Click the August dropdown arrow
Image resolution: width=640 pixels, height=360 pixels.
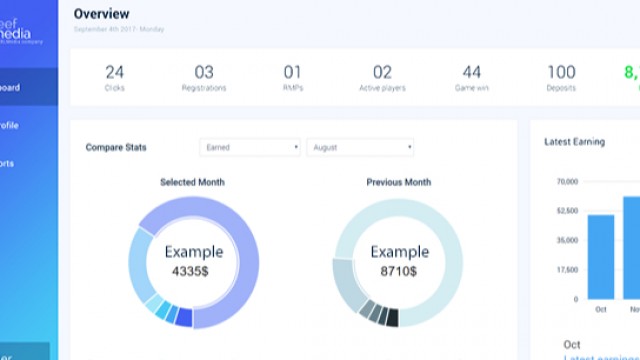click(409, 147)
